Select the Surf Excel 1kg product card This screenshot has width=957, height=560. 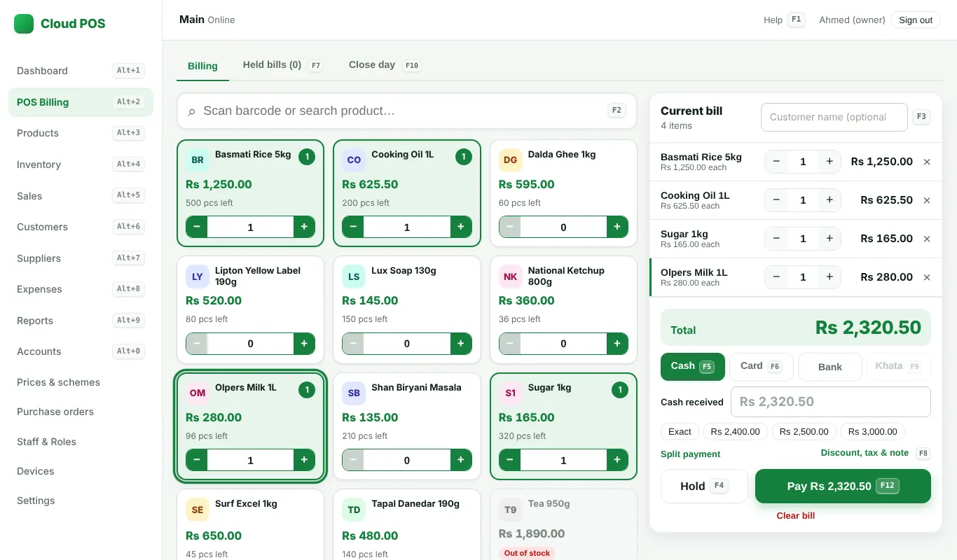coord(250,524)
